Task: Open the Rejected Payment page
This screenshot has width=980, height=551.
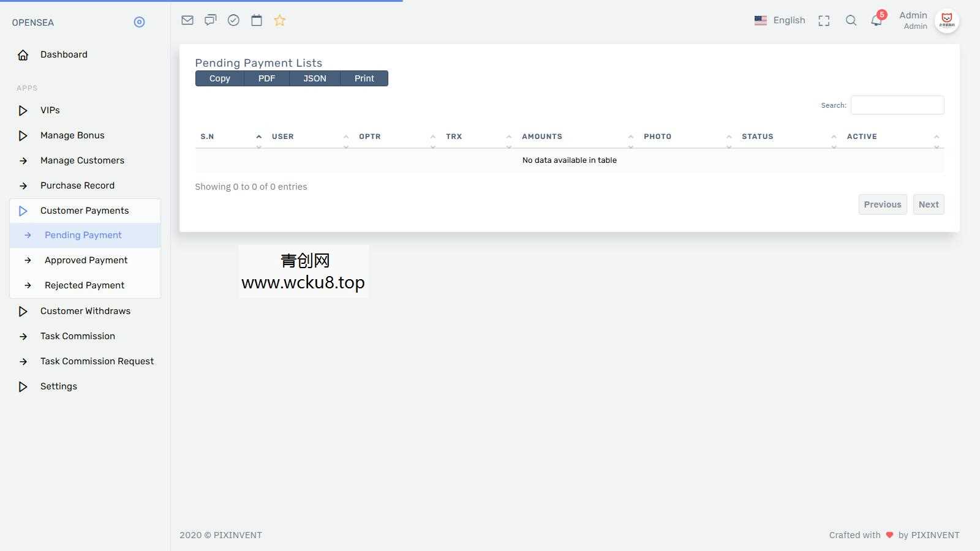Action: click(84, 285)
